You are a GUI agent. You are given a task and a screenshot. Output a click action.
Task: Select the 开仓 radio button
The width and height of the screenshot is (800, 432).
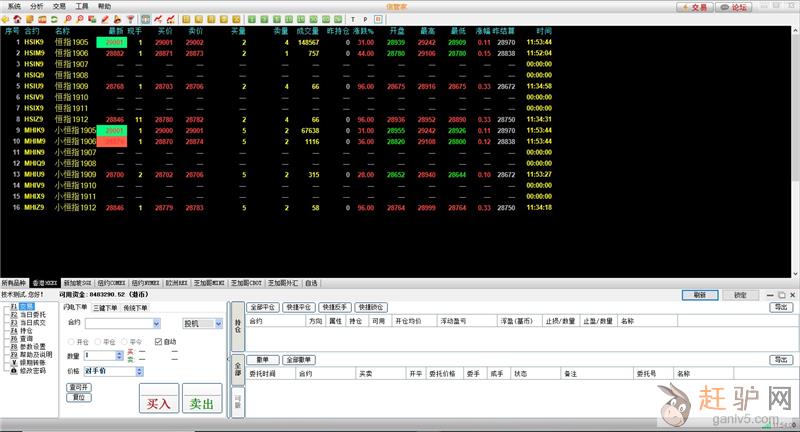[71, 341]
